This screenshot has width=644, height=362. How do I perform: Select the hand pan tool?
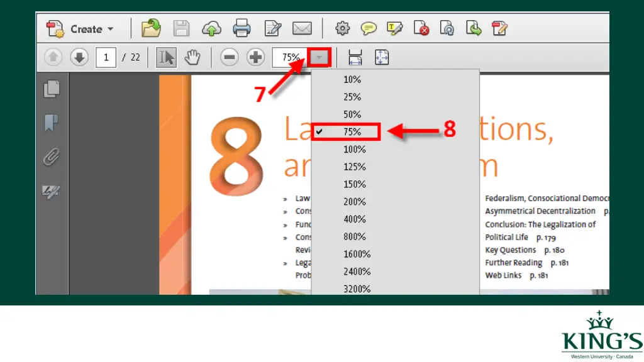point(192,58)
